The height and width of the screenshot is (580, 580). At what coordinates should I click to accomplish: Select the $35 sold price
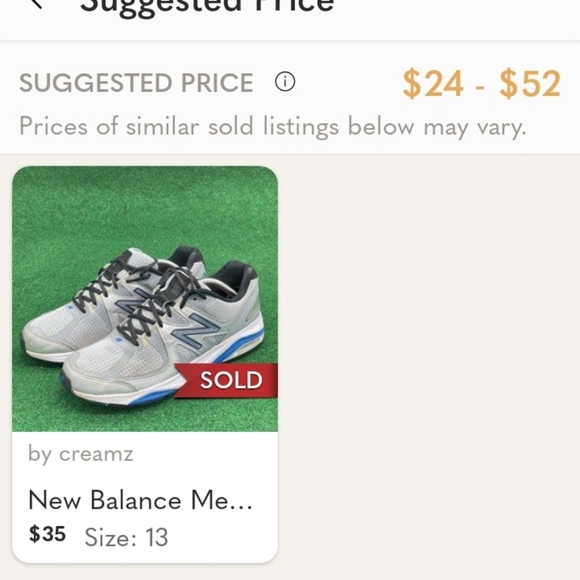pos(47,534)
